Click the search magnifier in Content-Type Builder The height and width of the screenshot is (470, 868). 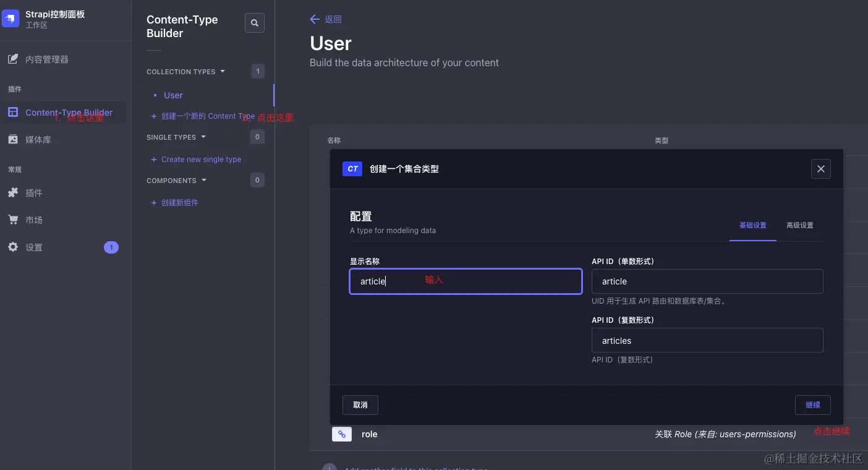(x=255, y=23)
